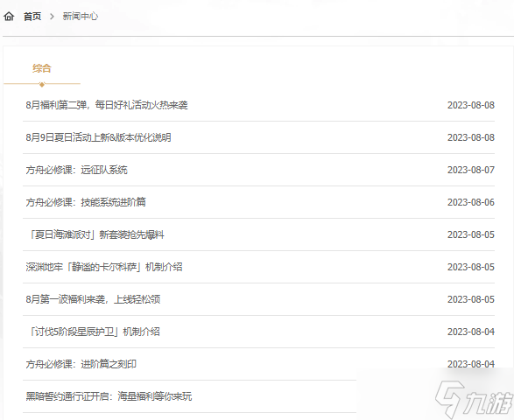The width and height of the screenshot is (514, 420).
Task: Click date 2023-08-04 beside 讨伐5阶段星辰护卫
Action: (x=471, y=332)
